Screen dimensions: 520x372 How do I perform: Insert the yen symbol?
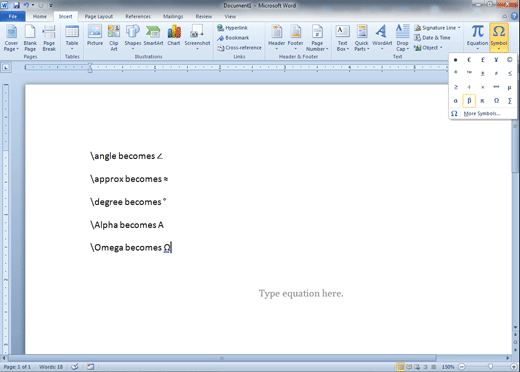pyautogui.click(x=496, y=60)
